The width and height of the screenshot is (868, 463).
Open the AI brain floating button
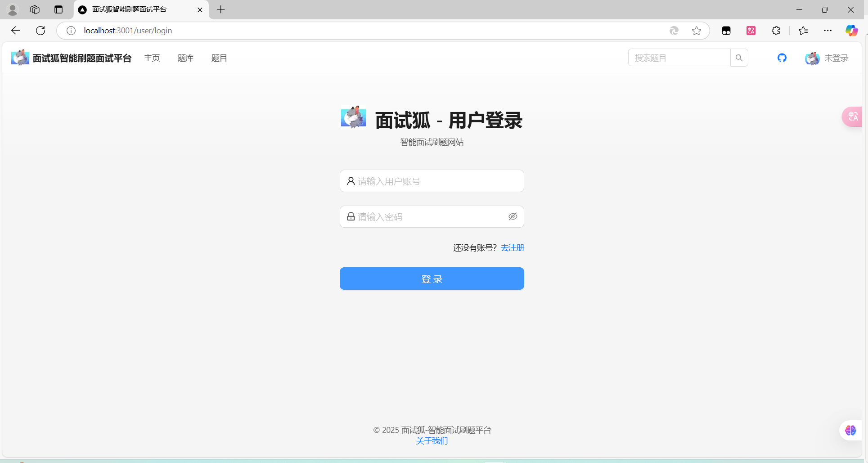pos(850,431)
